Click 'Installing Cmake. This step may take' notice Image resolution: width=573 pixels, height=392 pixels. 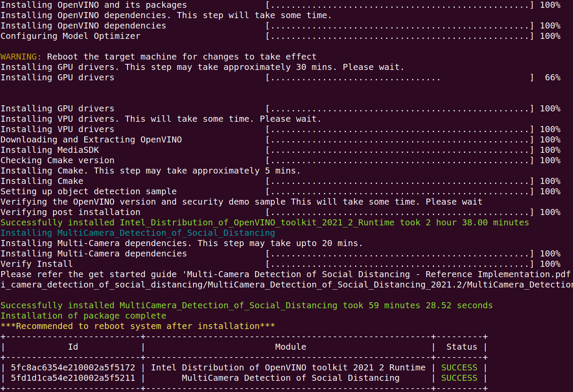(x=150, y=171)
